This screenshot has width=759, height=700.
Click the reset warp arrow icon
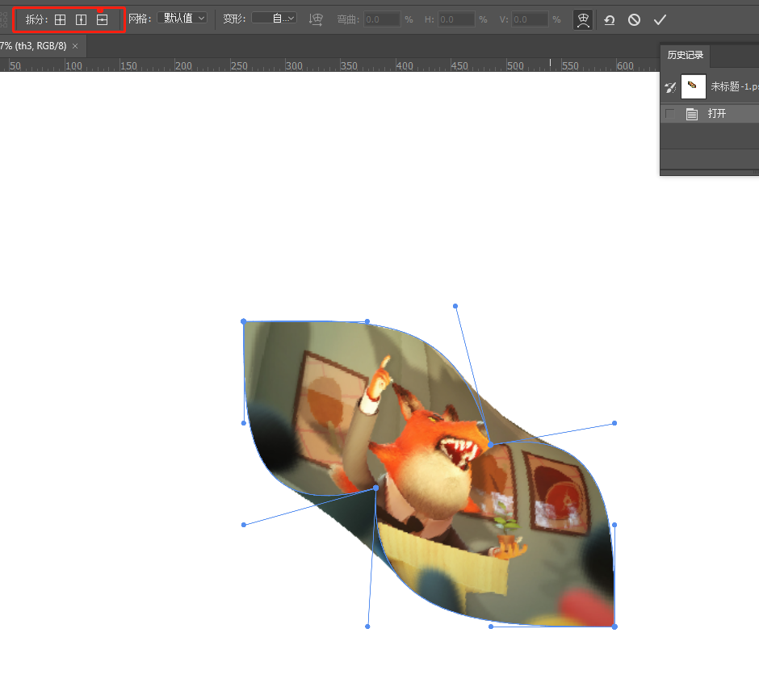click(610, 20)
